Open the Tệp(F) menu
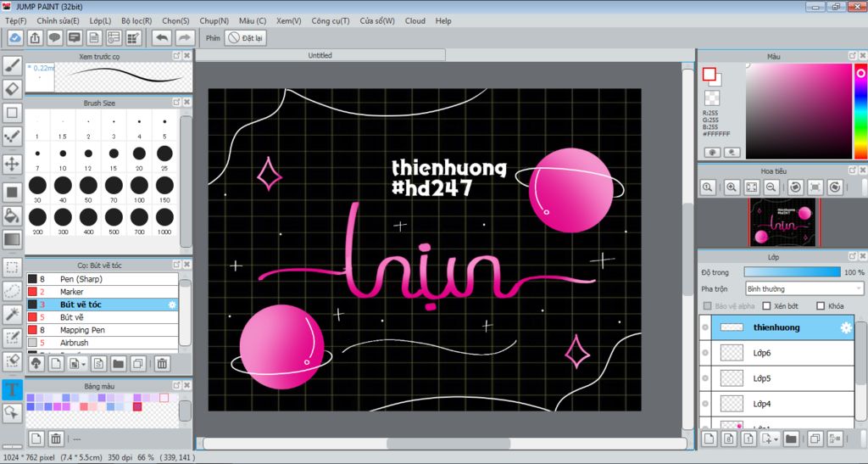Screen dimensions: 868x464 (x=15, y=20)
